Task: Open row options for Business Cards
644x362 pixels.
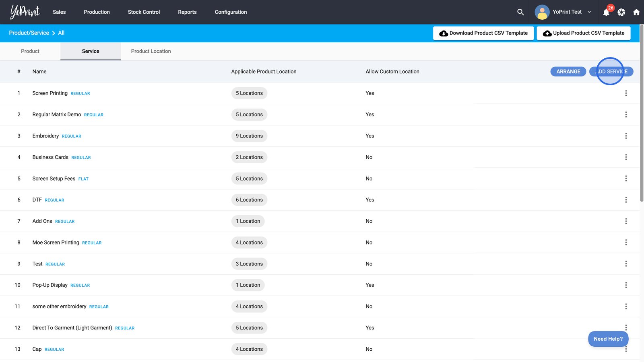Action: (x=626, y=157)
